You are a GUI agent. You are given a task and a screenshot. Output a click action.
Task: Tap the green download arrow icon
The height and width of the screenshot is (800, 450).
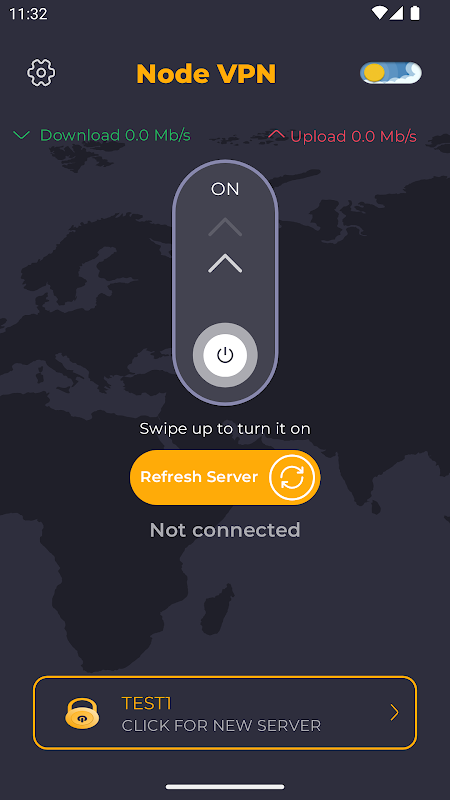coord(21,135)
